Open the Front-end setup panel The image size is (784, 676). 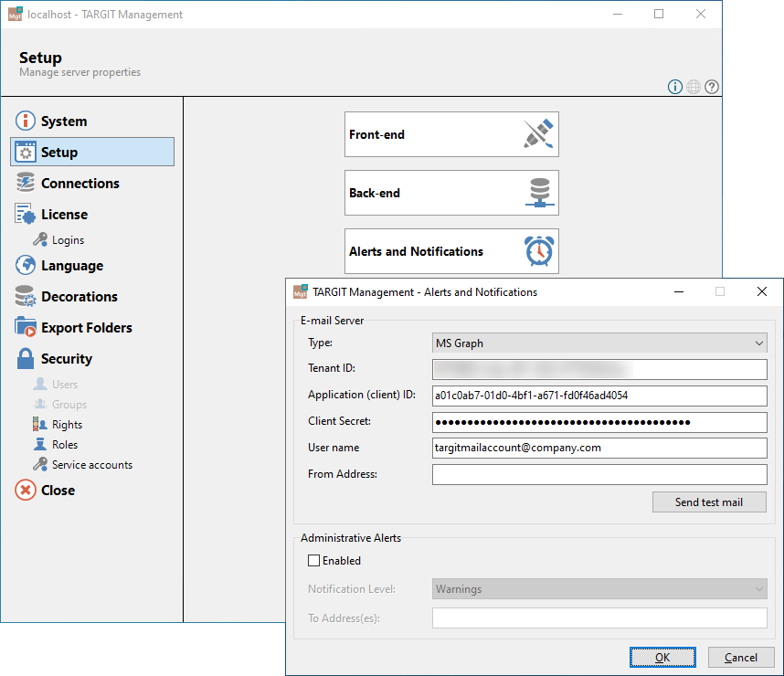click(451, 134)
